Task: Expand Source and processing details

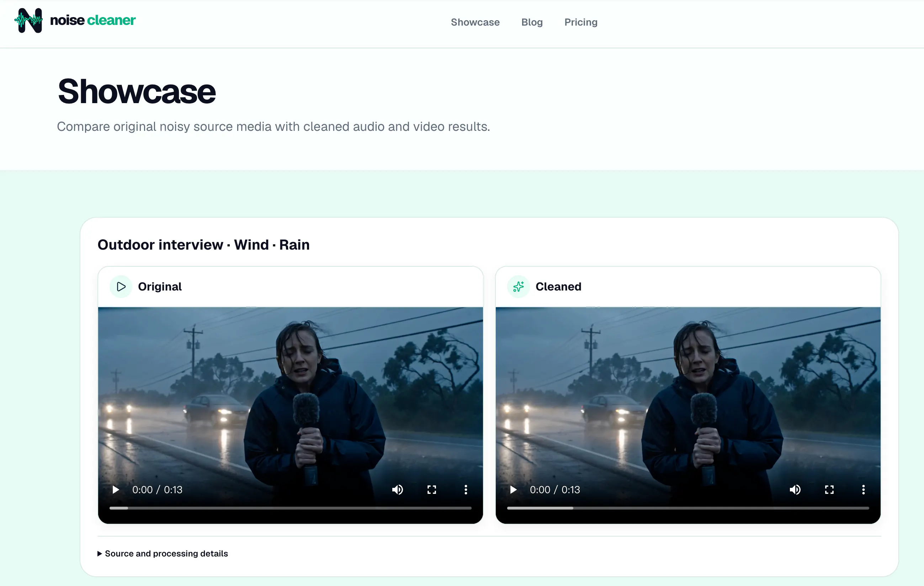Action: pyautogui.click(x=163, y=553)
